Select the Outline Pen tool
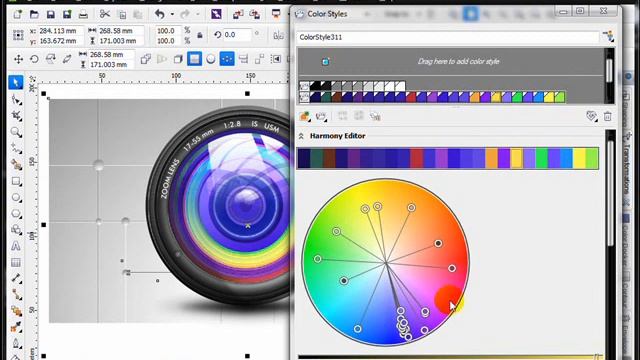 [x=16, y=343]
